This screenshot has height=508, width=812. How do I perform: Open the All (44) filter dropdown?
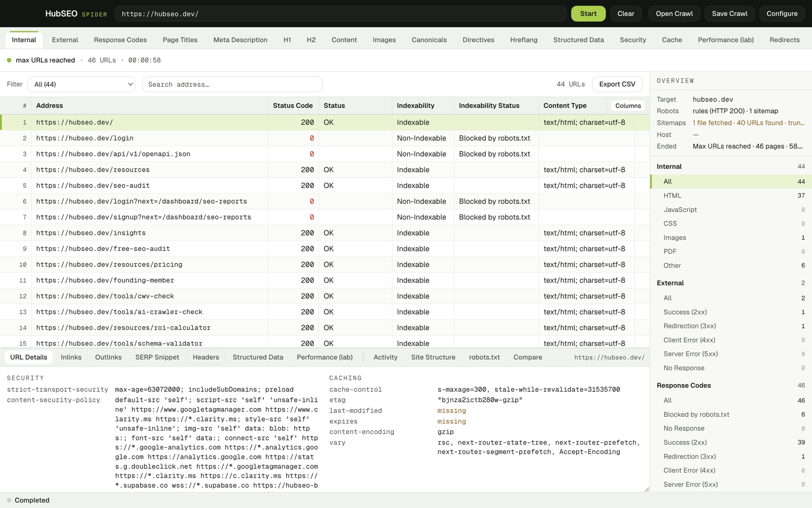(81, 84)
